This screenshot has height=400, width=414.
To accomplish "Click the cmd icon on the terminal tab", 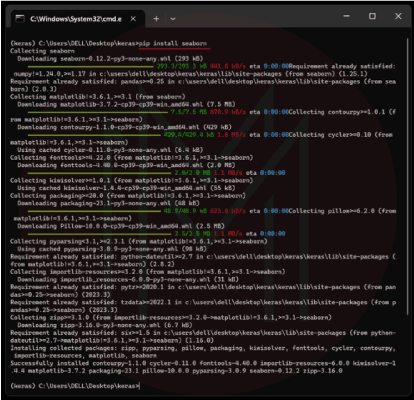I will point(20,19).
